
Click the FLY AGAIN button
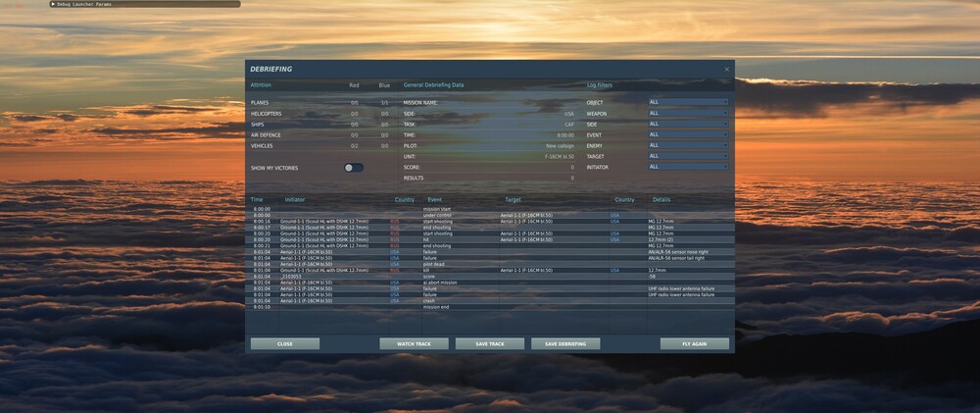tap(695, 343)
